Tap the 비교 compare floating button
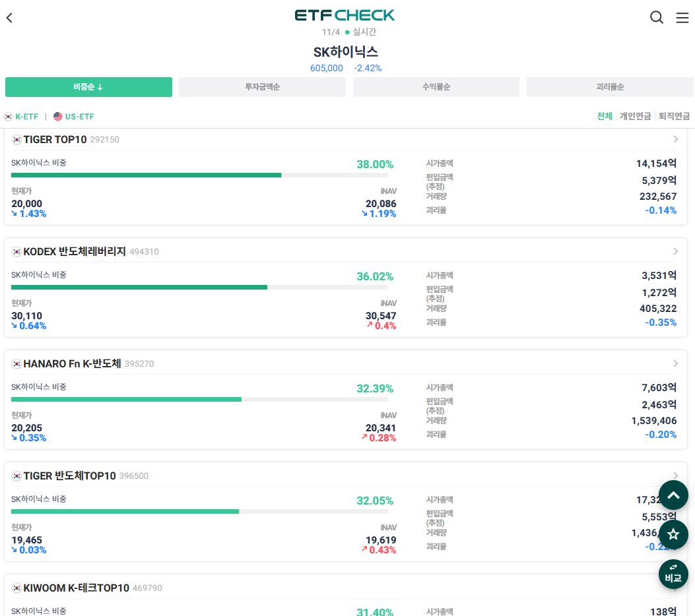Viewport: 695px width, 616px height. (x=673, y=574)
